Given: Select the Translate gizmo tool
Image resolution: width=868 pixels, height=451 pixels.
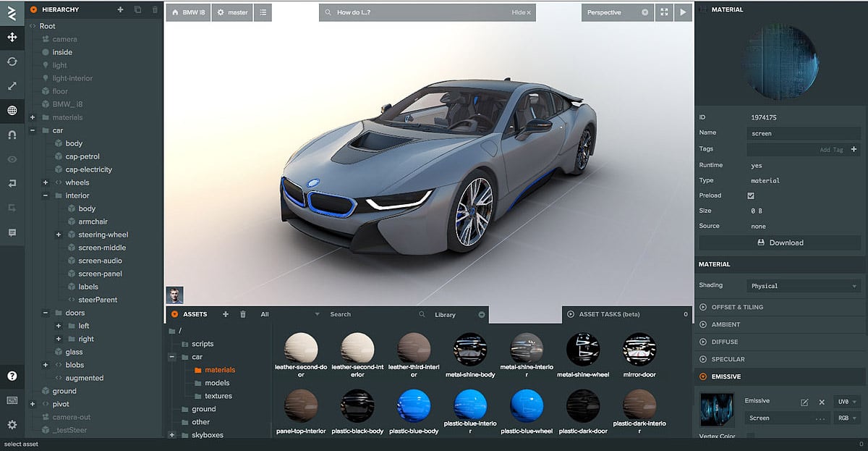Looking at the screenshot, I should (12, 37).
